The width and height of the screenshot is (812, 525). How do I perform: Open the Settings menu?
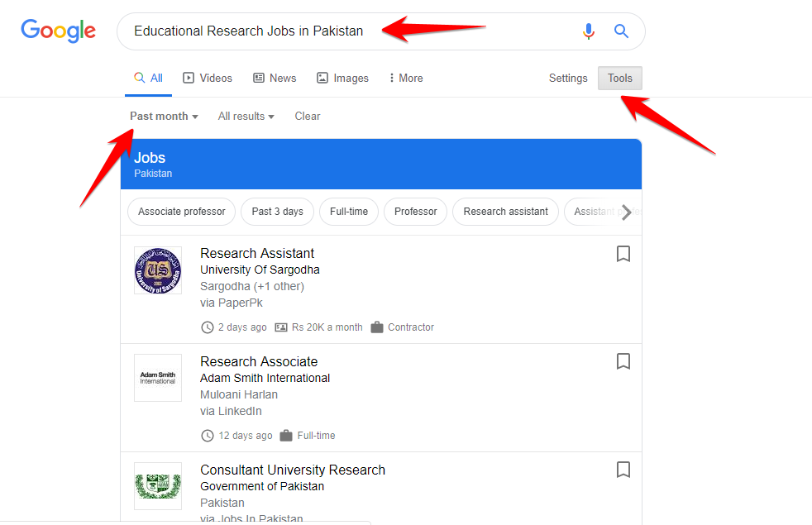(568, 79)
